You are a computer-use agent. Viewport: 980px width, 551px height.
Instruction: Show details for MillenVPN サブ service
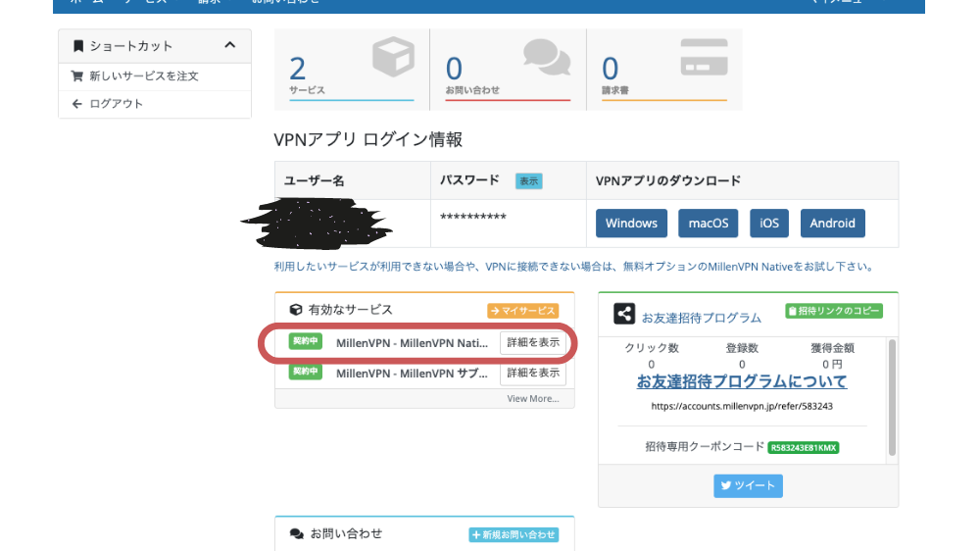coord(532,373)
